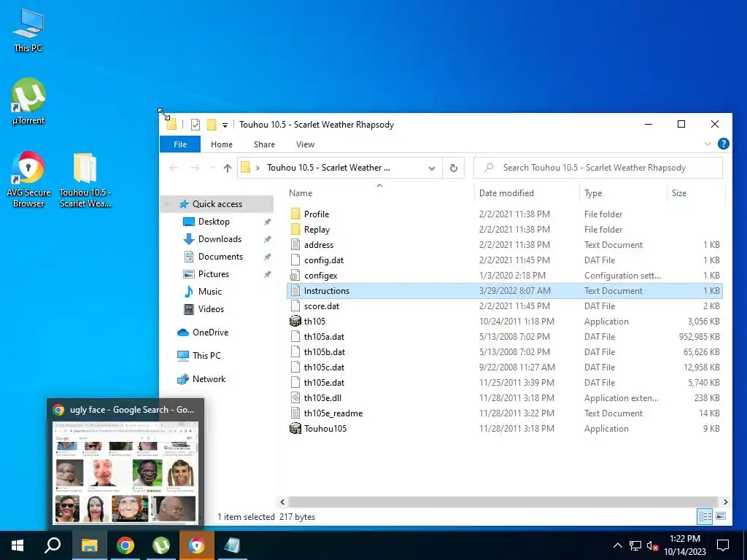Click the Search Touhou 10.5 search box
The height and width of the screenshot is (560, 747).
point(598,168)
